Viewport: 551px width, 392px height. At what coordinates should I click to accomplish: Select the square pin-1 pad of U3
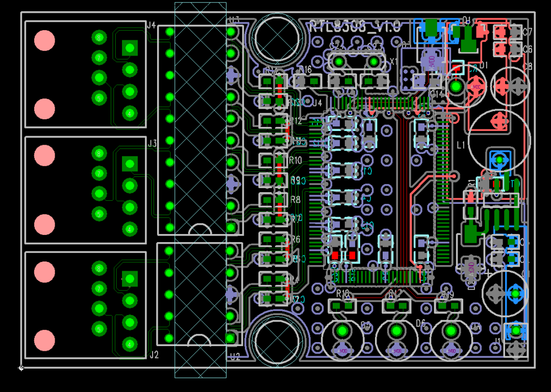pyautogui.click(x=231, y=227)
